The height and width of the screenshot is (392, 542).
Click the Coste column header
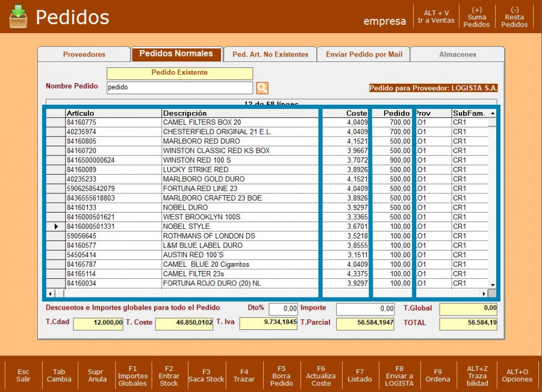click(345, 113)
